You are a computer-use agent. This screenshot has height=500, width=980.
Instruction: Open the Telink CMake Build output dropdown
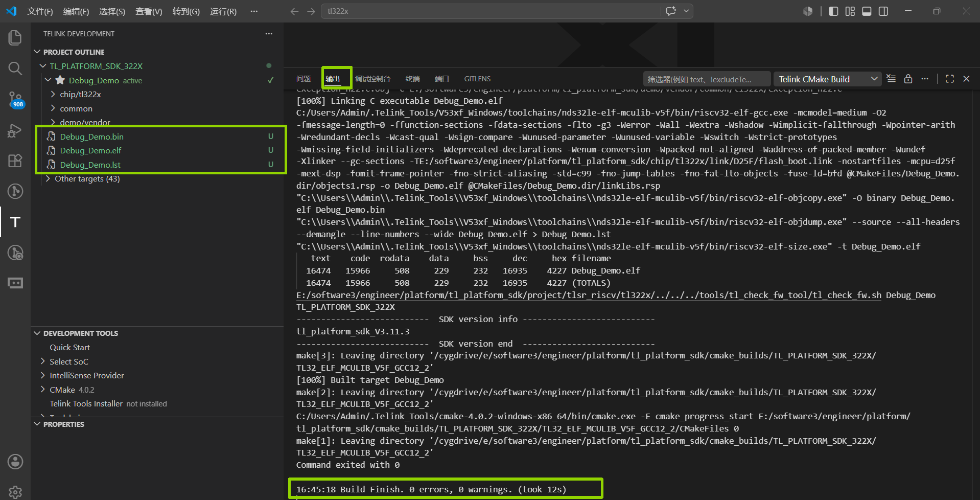[x=828, y=79]
